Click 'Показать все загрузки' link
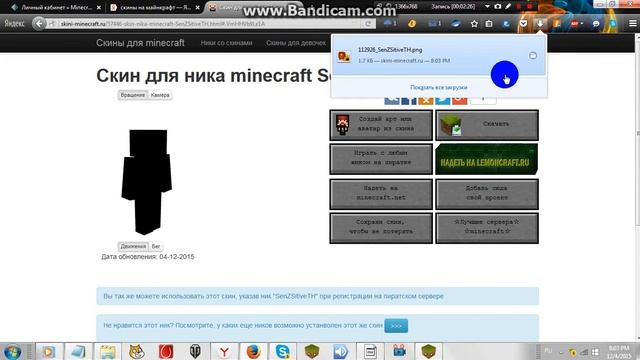This screenshot has height=360, width=640. tap(438, 87)
